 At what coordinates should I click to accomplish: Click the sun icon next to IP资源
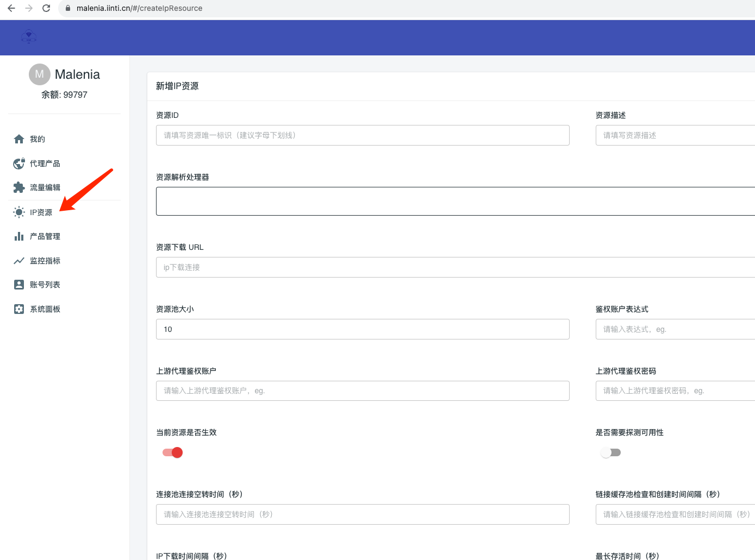(x=18, y=212)
